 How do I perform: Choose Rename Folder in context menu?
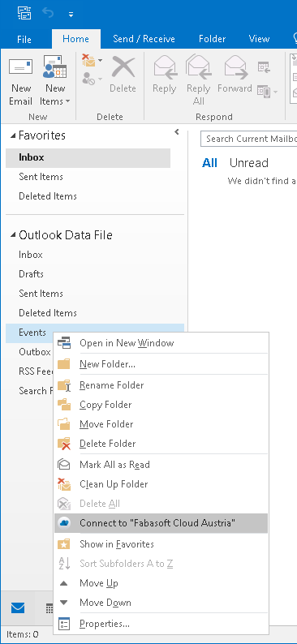point(161,385)
